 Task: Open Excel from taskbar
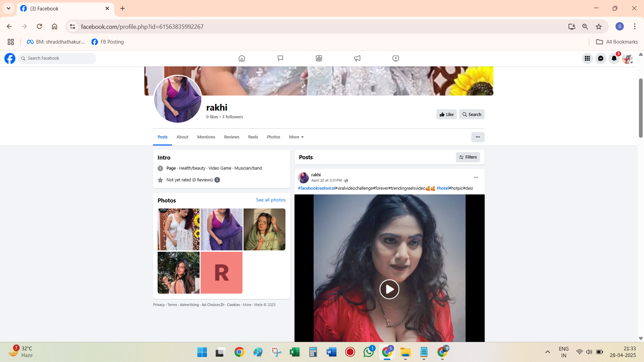(x=295, y=352)
